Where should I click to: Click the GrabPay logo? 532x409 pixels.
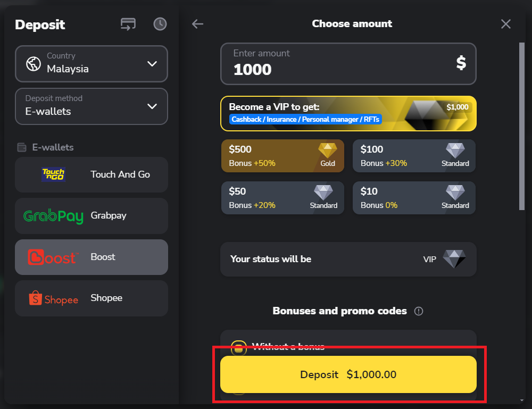coord(53,216)
